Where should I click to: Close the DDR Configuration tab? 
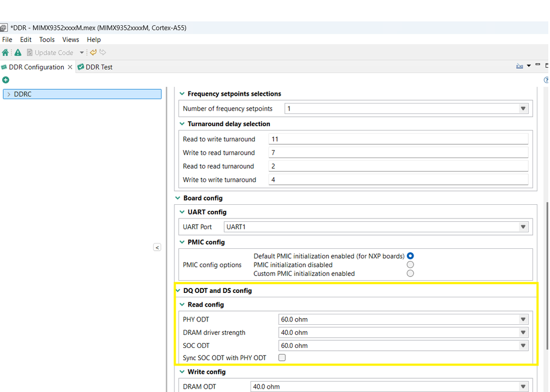(70, 67)
